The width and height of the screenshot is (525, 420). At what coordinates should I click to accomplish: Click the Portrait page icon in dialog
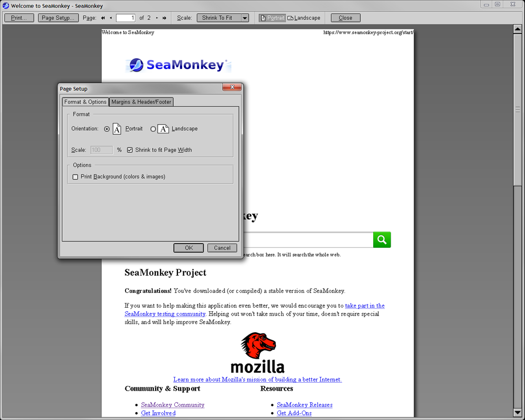pos(117,129)
